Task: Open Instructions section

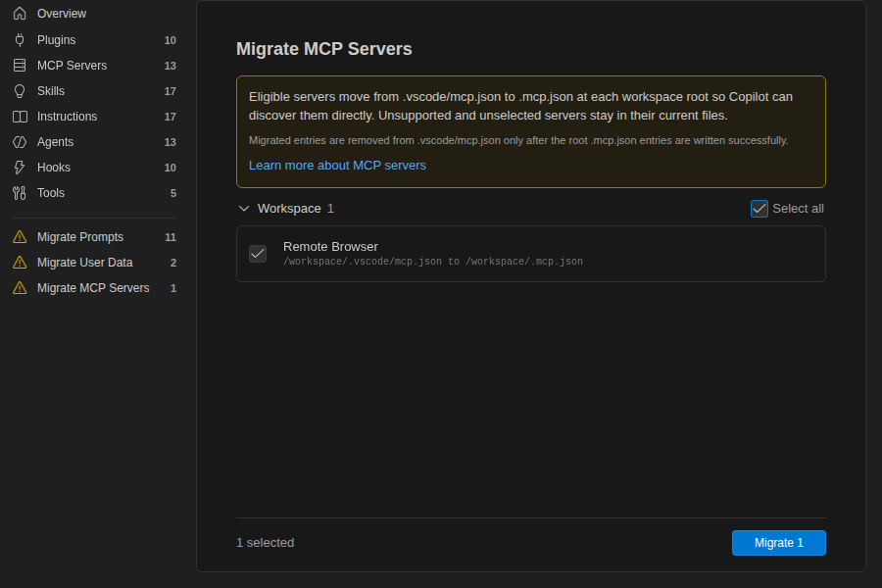Action: click(94, 117)
